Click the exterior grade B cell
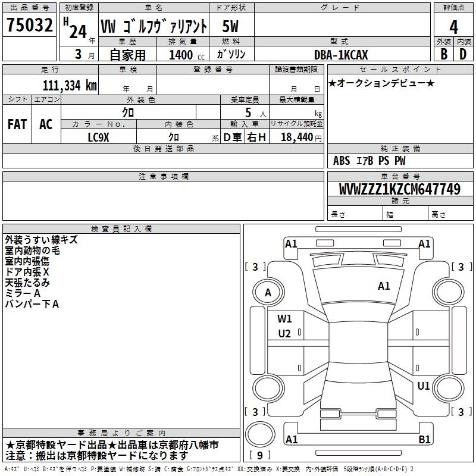The width and height of the screenshot is (476, 476). click(x=443, y=54)
